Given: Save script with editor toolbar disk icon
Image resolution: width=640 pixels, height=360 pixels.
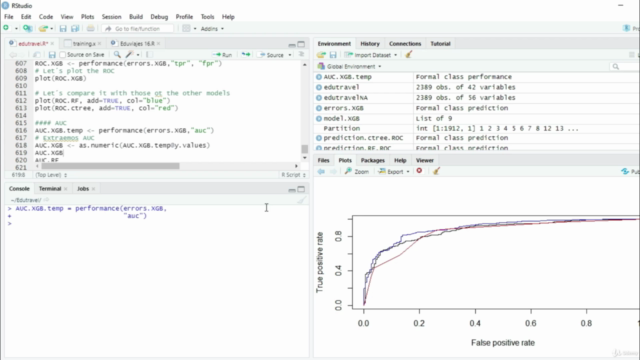Looking at the screenshot, I should (52, 55).
